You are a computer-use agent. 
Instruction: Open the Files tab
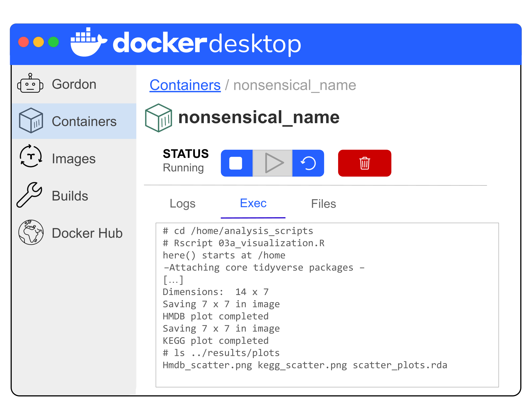323,204
